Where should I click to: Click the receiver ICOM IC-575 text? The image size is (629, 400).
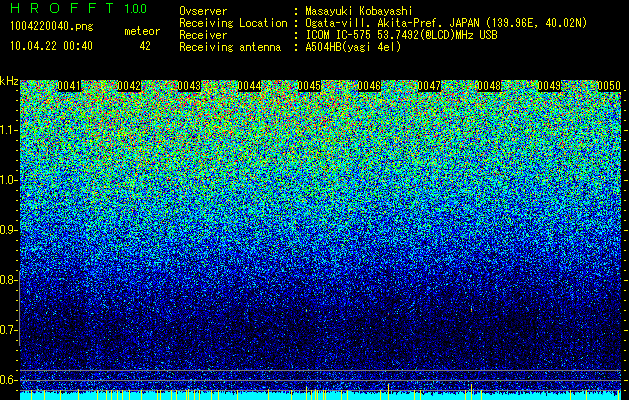pyautogui.click(x=401, y=35)
